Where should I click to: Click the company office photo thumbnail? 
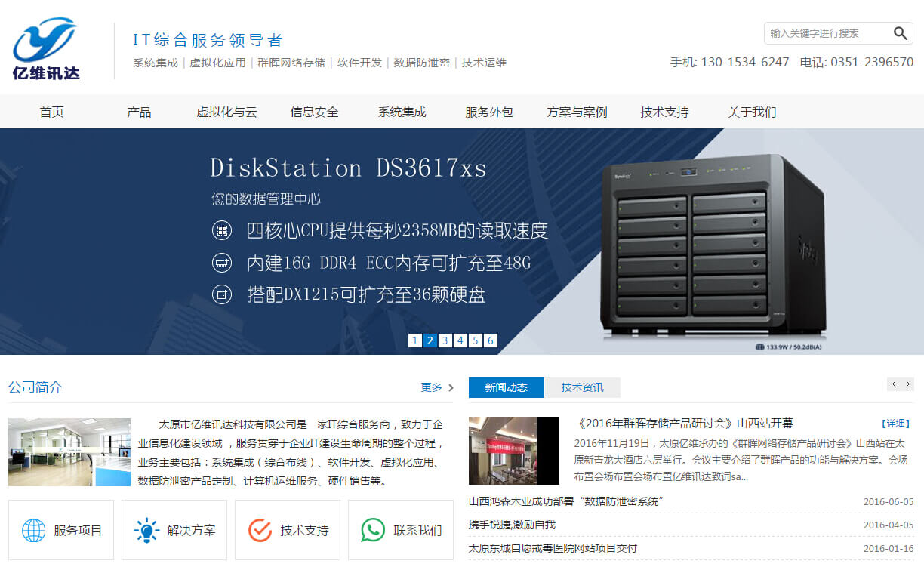click(x=69, y=452)
